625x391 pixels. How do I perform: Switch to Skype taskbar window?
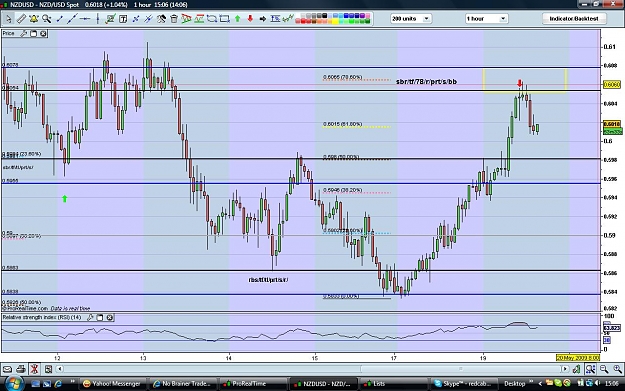(x=463, y=384)
